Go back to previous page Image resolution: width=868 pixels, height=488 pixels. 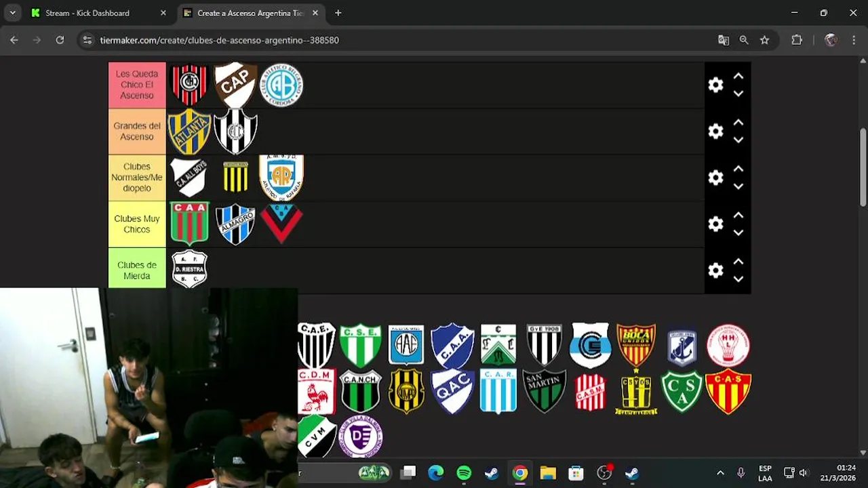click(x=14, y=40)
